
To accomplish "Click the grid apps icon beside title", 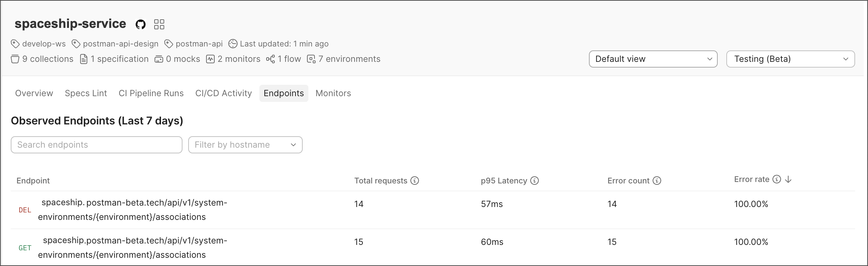I will pyautogui.click(x=159, y=24).
